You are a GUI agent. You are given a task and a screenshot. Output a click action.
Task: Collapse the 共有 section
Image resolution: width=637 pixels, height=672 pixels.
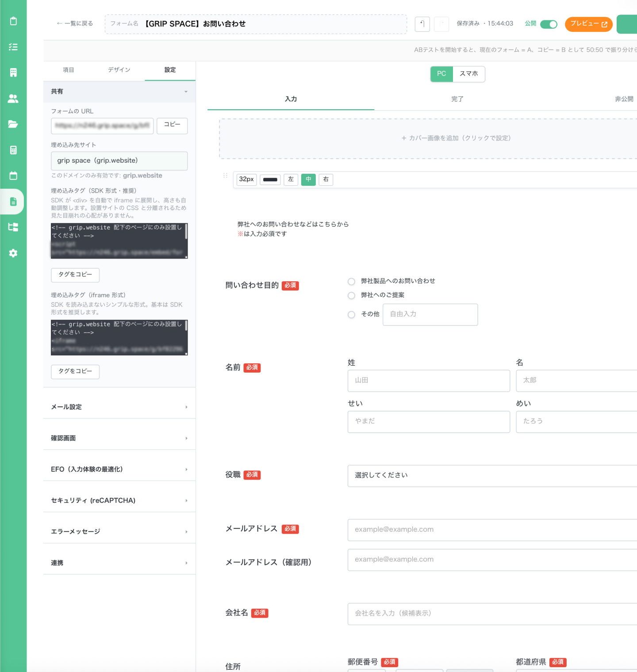tap(119, 92)
